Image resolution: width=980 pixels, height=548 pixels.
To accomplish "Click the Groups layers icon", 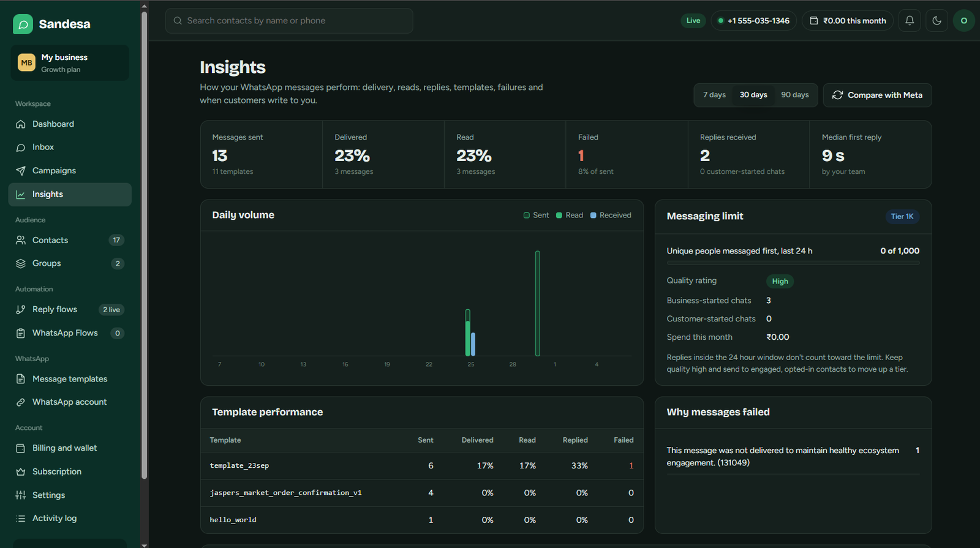I will click(21, 263).
